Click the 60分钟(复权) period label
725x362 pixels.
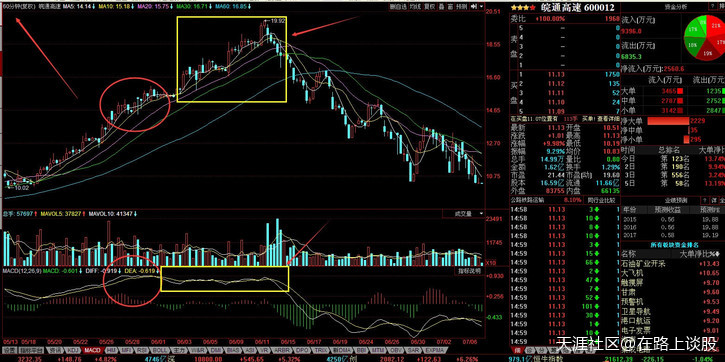tap(18, 7)
